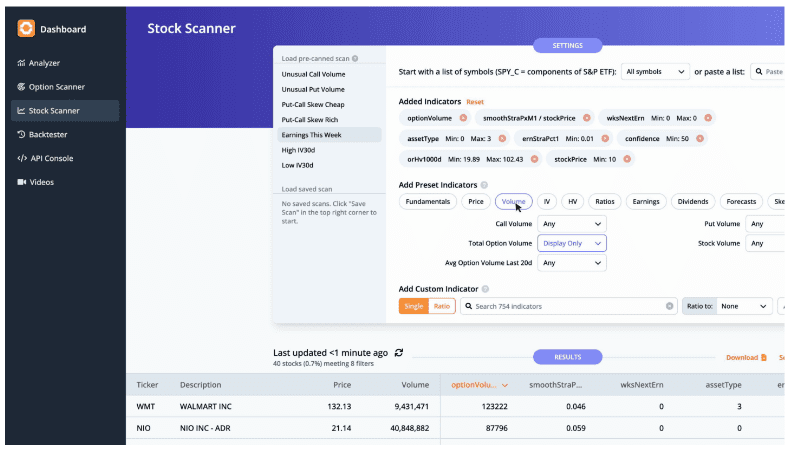The height and width of the screenshot is (452, 792).
Task: Click the refresh icon beside Last updated
Action: (399, 353)
